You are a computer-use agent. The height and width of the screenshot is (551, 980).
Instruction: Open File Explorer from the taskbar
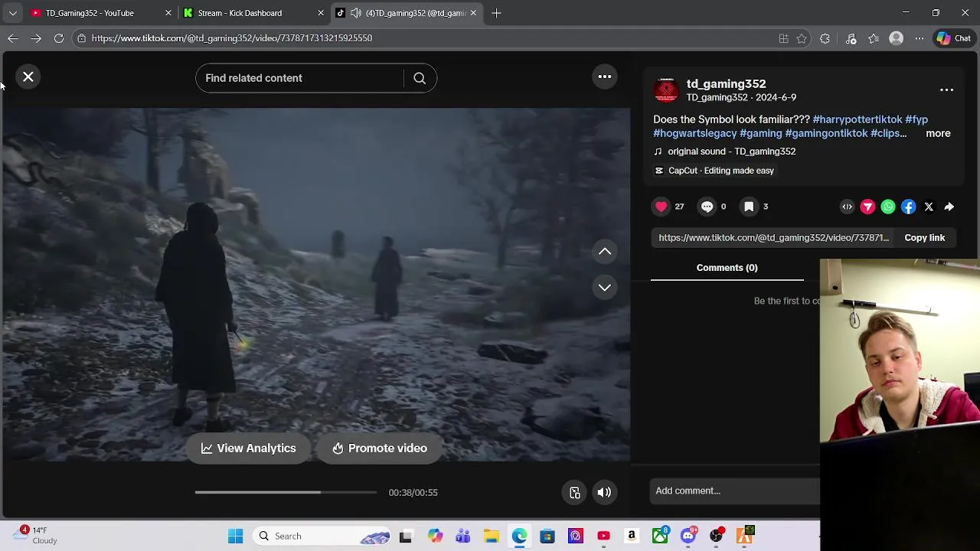pyautogui.click(x=491, y=536)
